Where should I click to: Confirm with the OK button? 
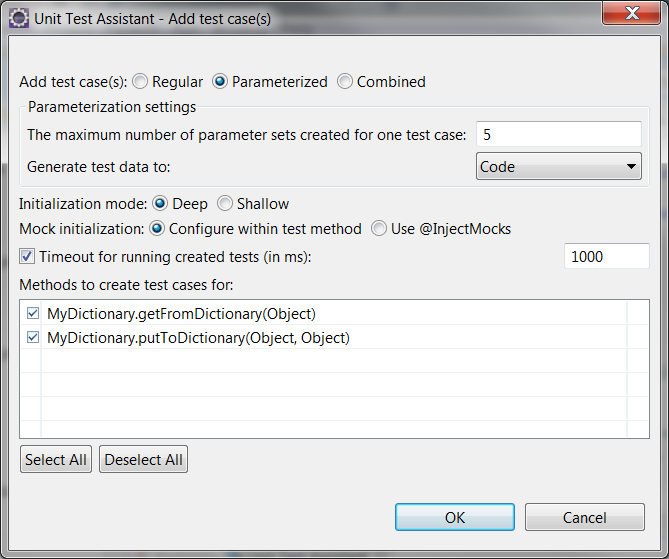pos(455,517)
